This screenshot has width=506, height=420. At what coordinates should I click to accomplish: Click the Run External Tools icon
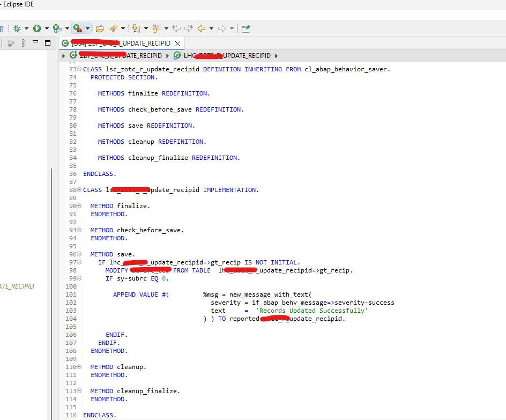pos(77,28)
